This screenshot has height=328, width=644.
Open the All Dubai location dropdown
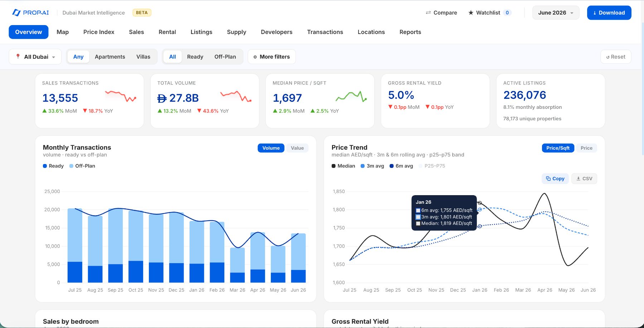coord(35,57)
